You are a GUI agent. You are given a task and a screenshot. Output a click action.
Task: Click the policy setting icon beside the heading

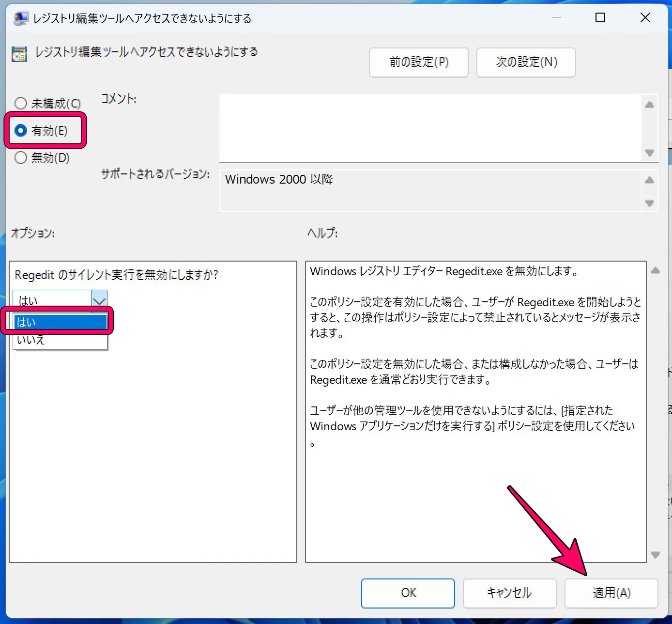[x=19, y=54]
